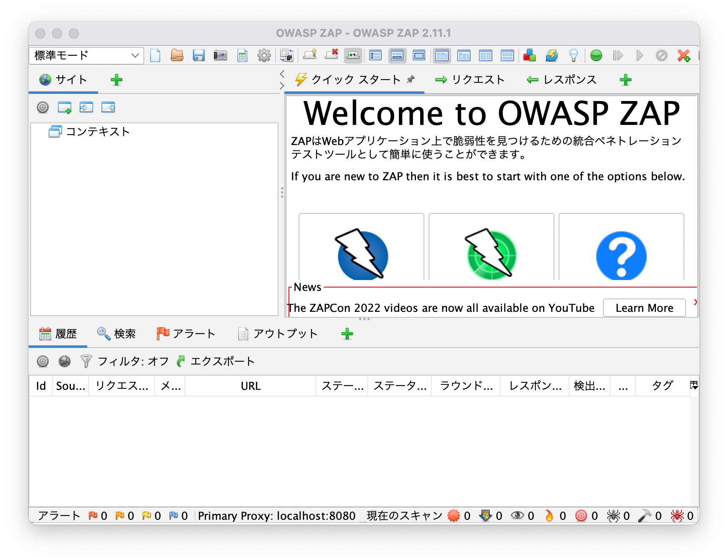Select the サイト tab

tap(63, 80)
